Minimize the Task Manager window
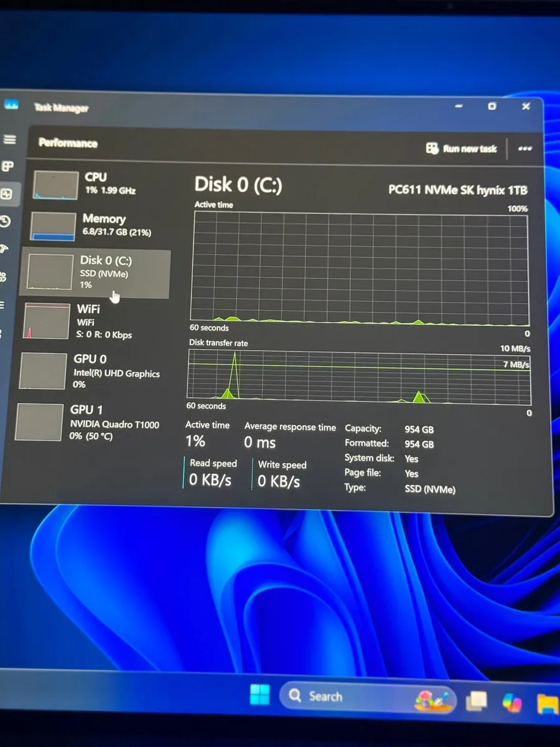Image resolution: width=560 pixels, height=747 pixels. pos(459,106)
